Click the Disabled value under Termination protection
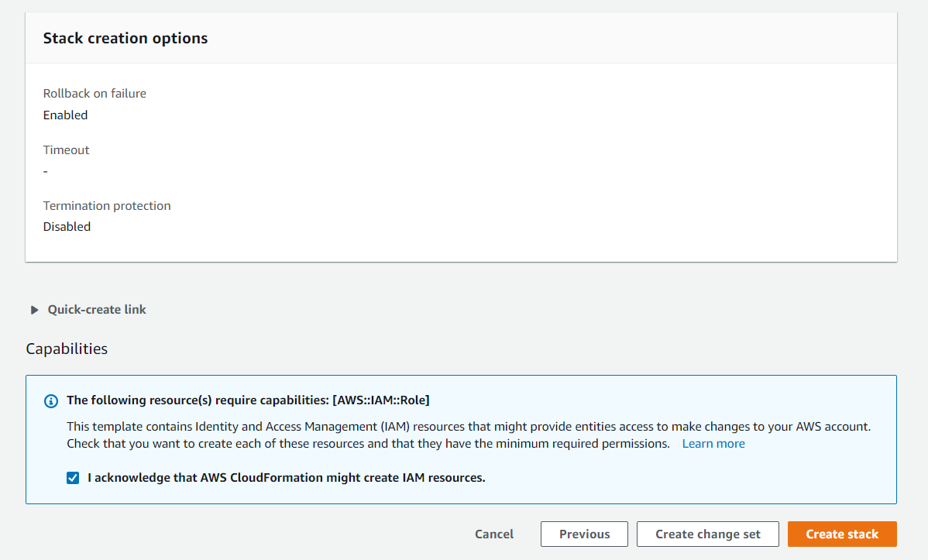The height and width of the screenshot is (560, 928). tap(67, 227)
